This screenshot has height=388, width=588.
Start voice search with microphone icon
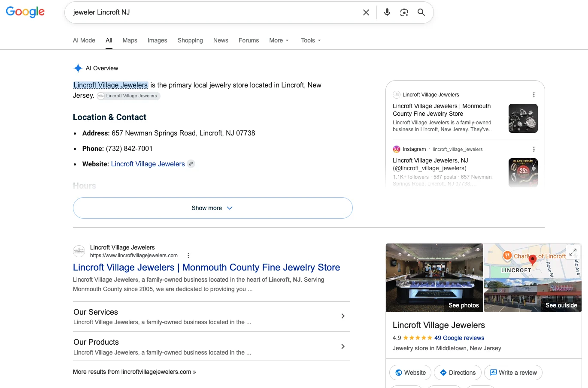387,12
